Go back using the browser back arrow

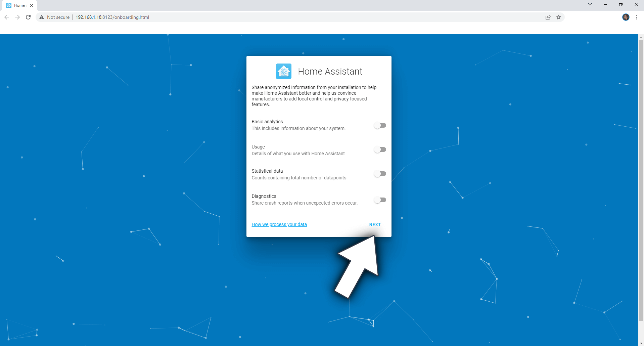[x=7, y=17]
